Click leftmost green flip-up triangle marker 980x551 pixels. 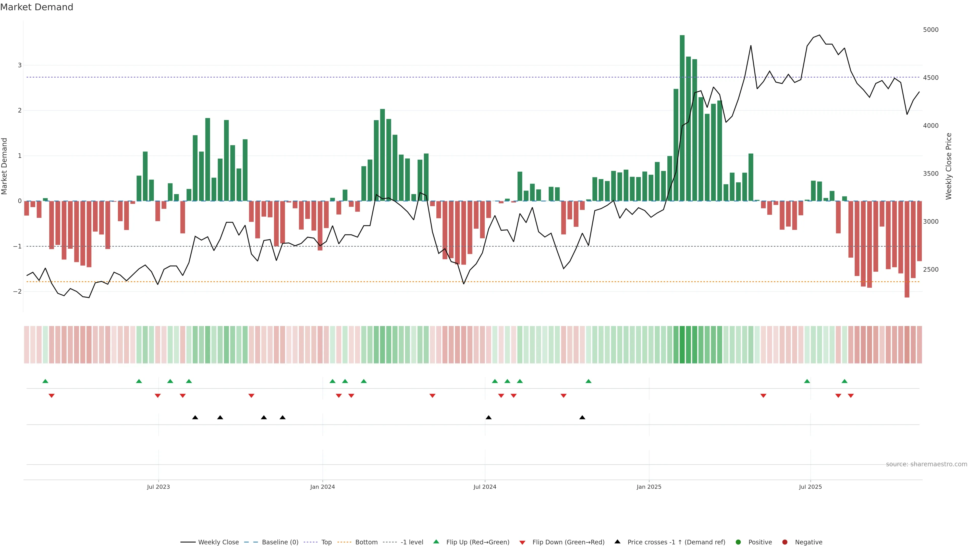(45, 381)
